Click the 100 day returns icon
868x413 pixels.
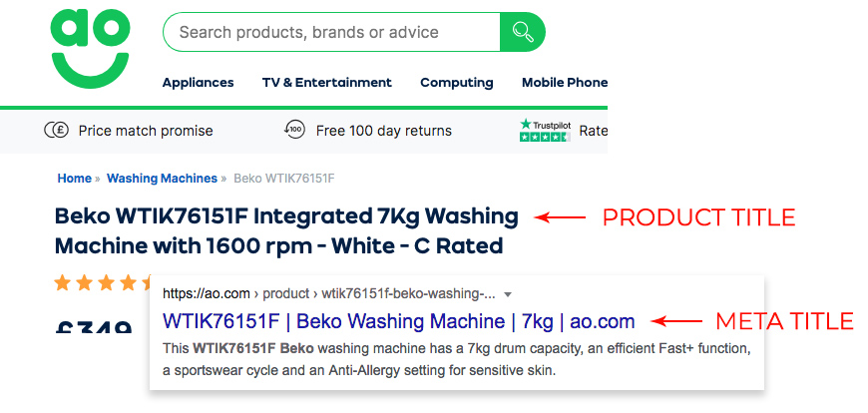(294, 130)
